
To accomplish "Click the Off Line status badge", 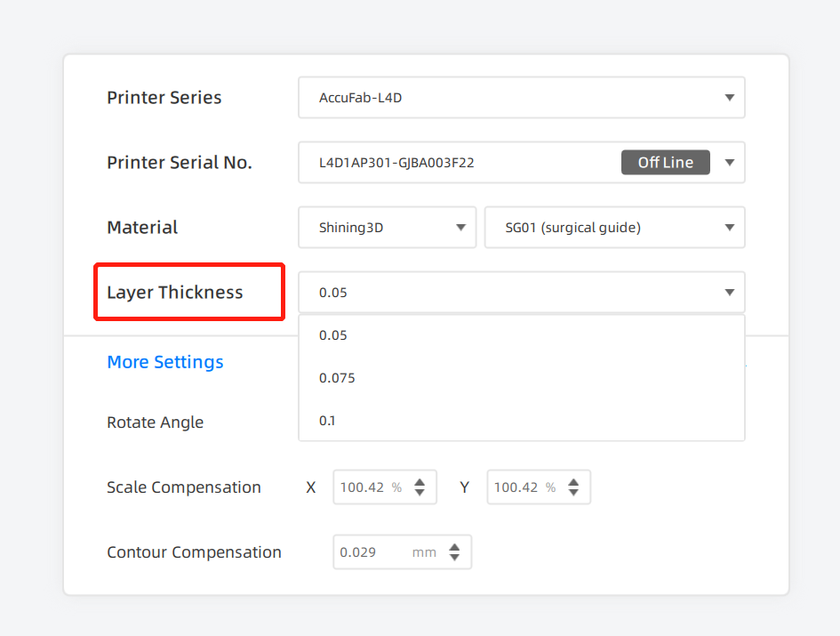I will click(666, 163).
